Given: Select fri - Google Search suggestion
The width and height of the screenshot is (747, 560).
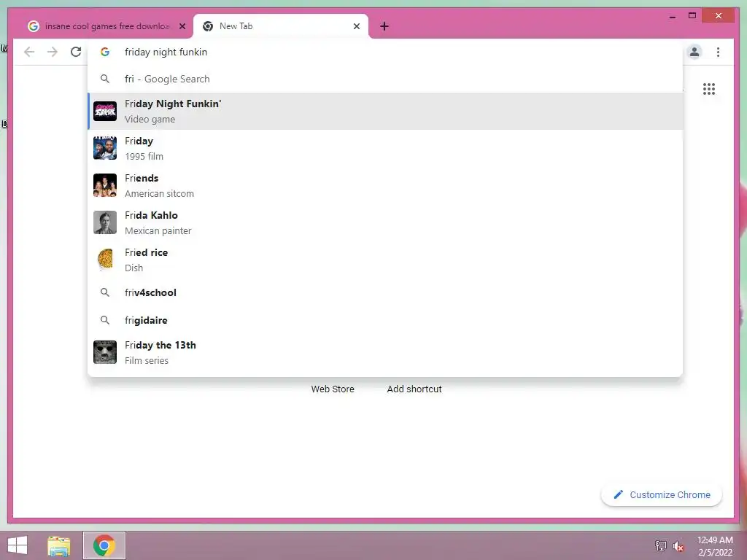Looking at the screenshot, I should click(385, 79).
